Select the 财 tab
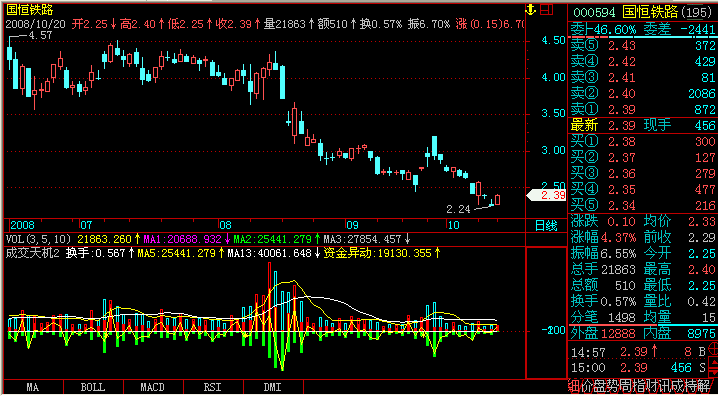Screen dimensions: 718x396 point(651,386)
